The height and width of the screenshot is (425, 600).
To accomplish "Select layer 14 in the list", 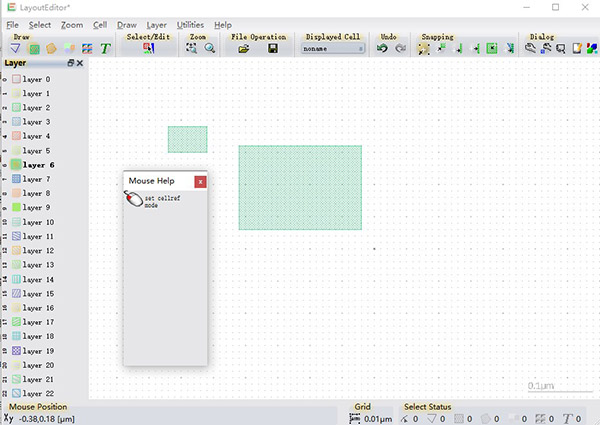I will point(38,279).
